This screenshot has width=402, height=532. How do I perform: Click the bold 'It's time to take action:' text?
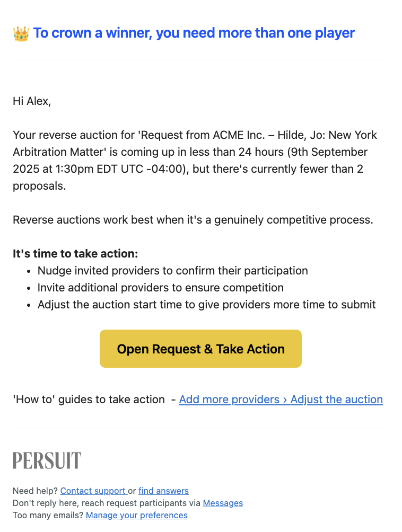75,254
